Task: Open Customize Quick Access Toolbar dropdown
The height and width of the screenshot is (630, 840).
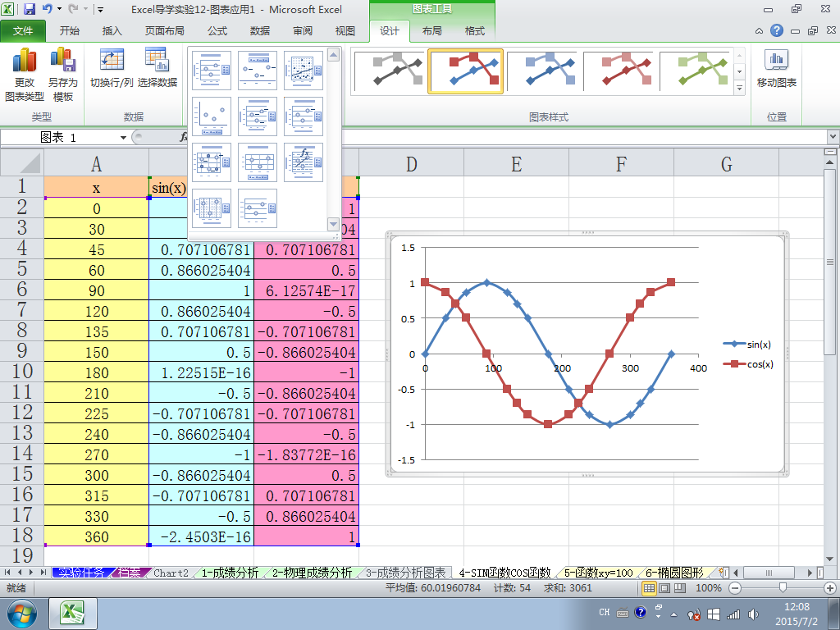Action: pos(100,10)
